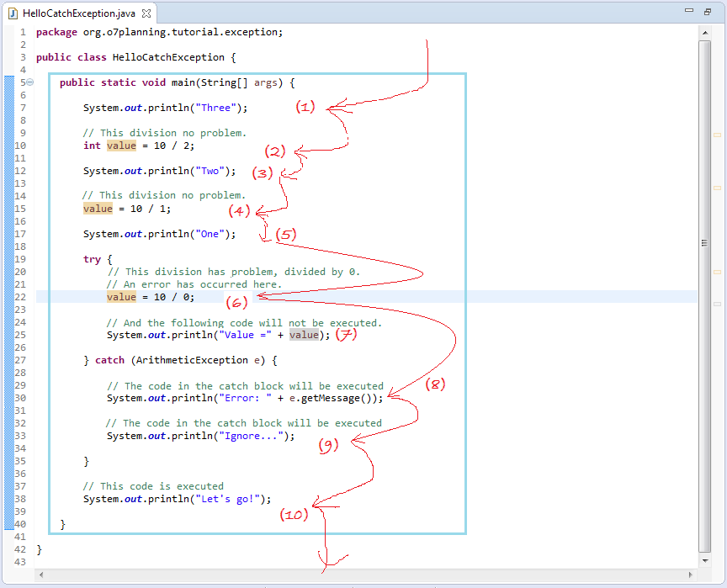Click 'HelloCatchException' class name on line 3
The width and height of the screenshot is (727, 588).
pyautogui.click(x=168, y=57)
